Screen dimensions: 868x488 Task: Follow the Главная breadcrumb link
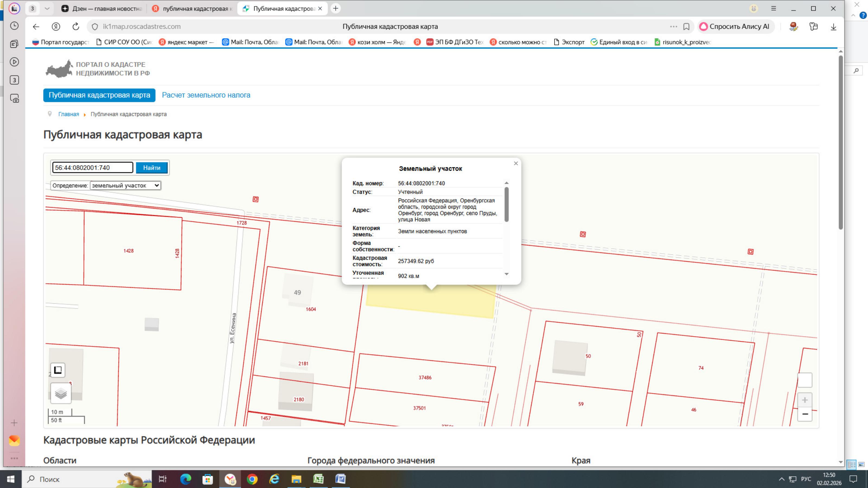68,114
